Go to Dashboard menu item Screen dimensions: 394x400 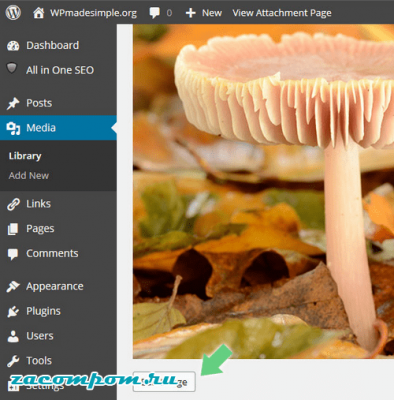point(53,45)
